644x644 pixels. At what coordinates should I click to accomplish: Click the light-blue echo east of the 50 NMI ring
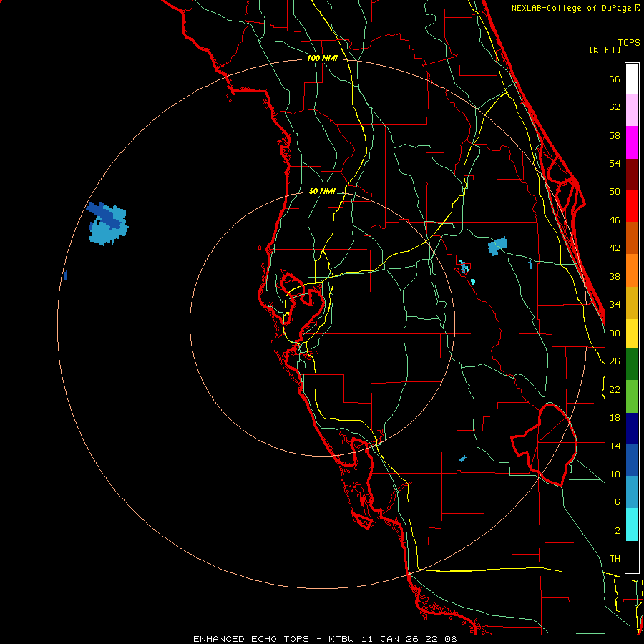[497, 246]
